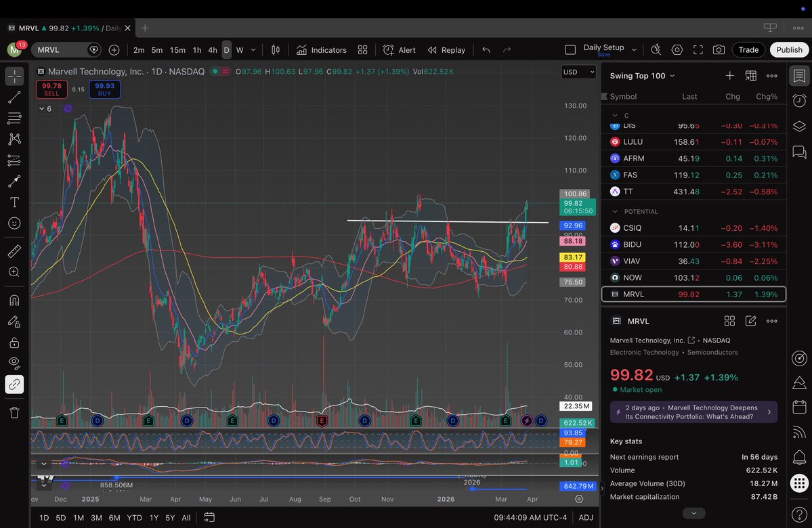The image size is (812, 528).
Task: Select the 1Y date range tab
Action: [153, 517]
